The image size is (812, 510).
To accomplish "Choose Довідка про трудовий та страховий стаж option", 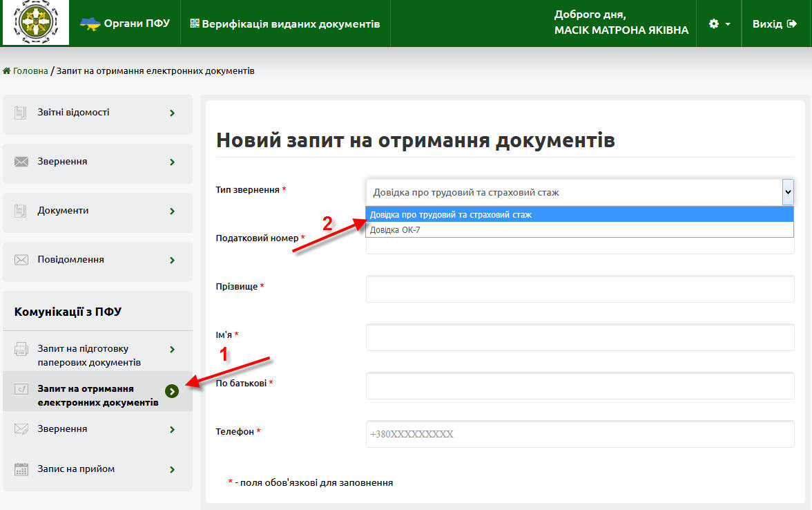I will click(451, 215).
